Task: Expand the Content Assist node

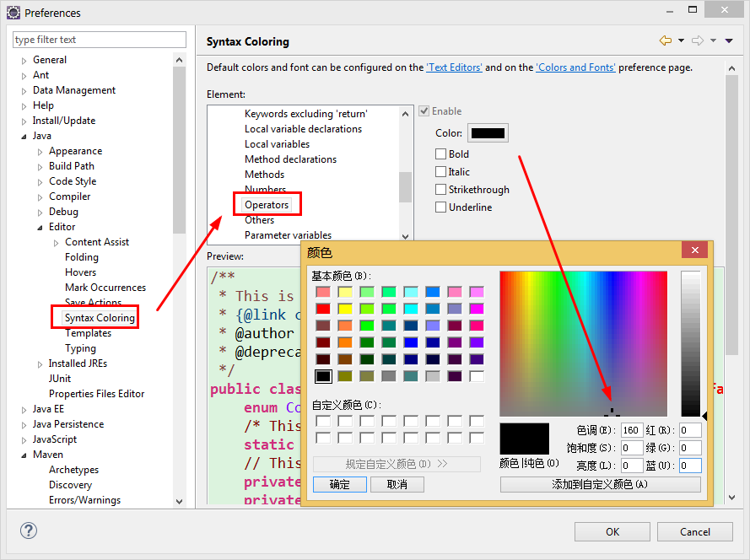Action: click(x=57, y=242)
